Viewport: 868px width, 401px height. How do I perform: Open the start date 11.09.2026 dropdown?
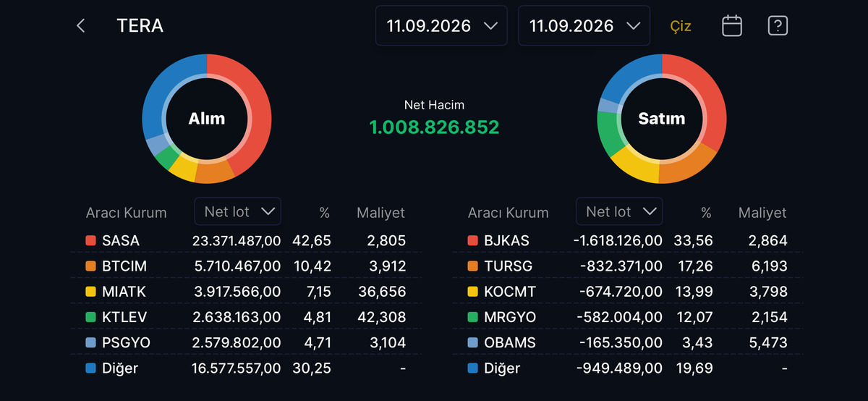point(442,26)
